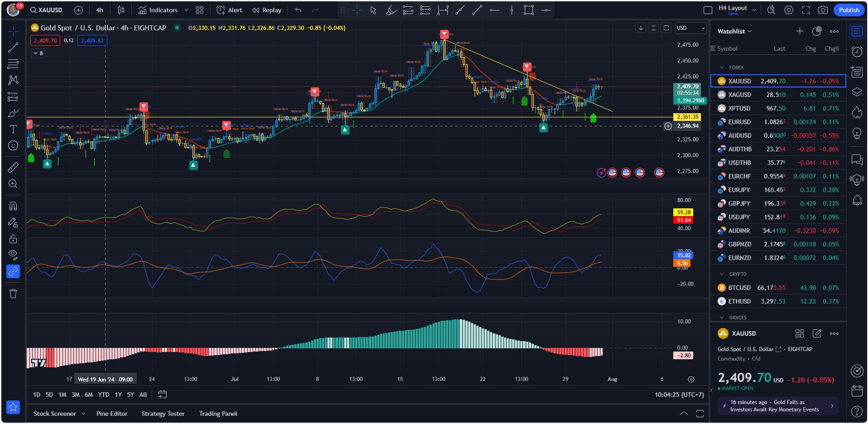Toggle stay in drawing mode
Viewport: 868px width, 424px height.
tap(13, 222)
